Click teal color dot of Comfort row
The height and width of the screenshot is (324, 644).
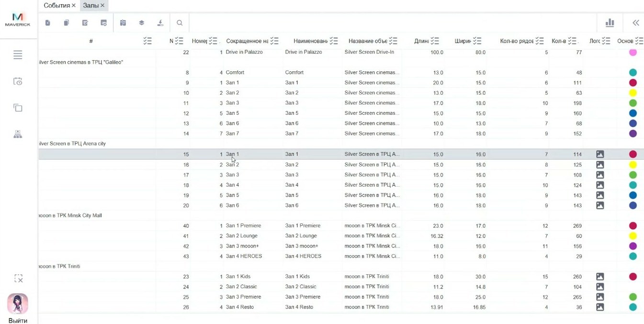coord(633,73)
